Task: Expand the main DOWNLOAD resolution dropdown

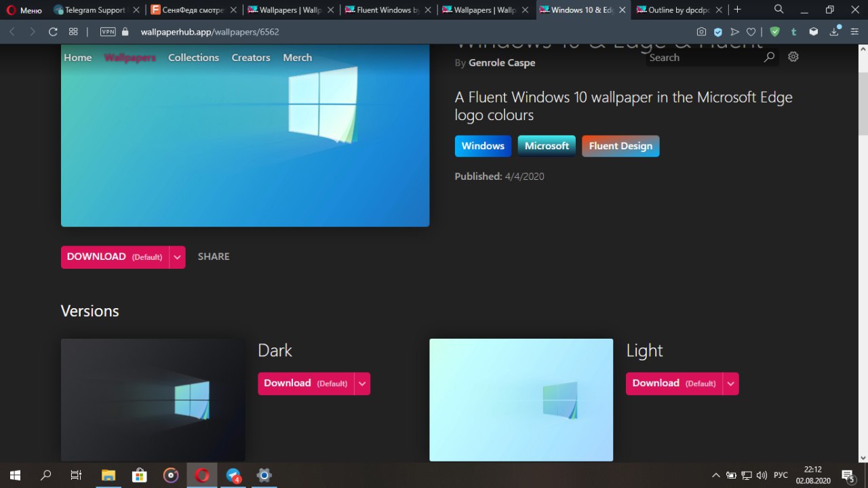Action: [x=177, y=257]
